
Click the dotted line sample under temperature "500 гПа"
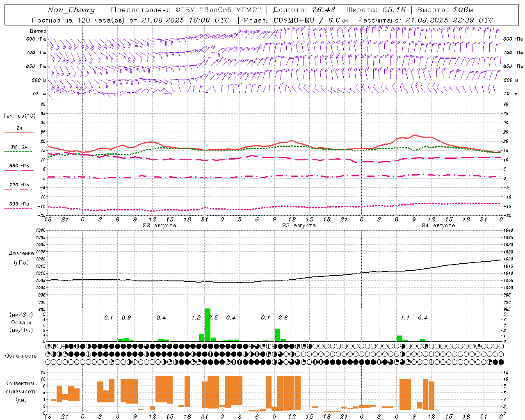[18, 208]
